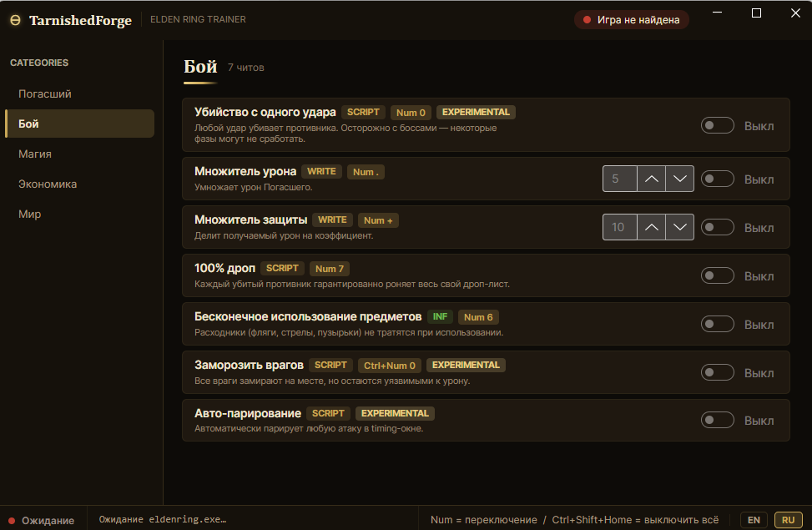Click the red status dot beside Ожидание
Viewport: 812px width, 530px height.
coord(12,521)
